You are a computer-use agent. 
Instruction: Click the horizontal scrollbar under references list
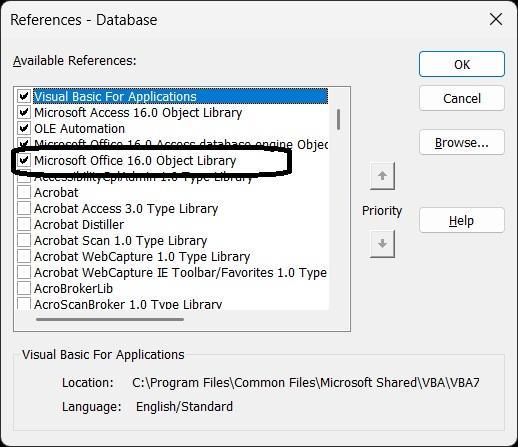(110, 319)
